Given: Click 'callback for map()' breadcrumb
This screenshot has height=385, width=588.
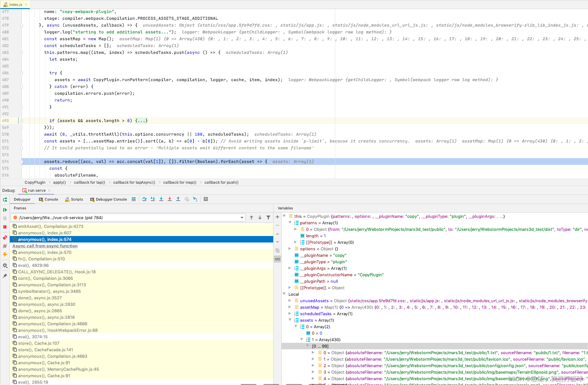Looking at the screenshot, I should coord(179,182).
